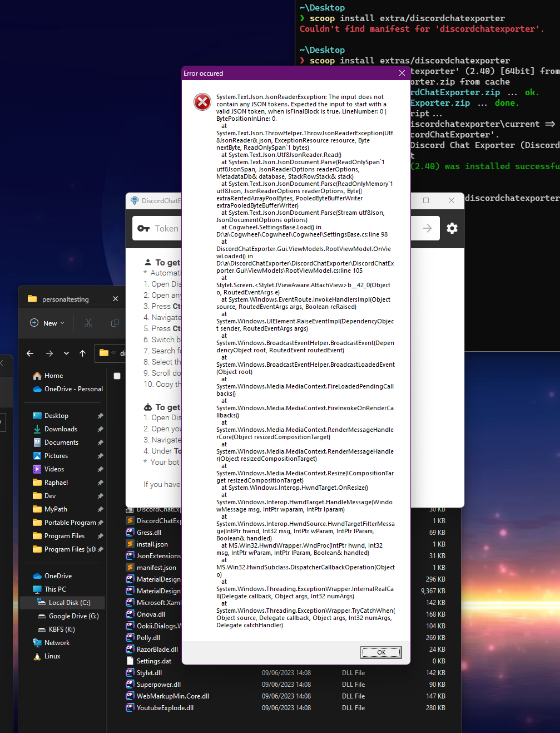
Task: Click the arrow submit icon next to token
Action: click(426, 228)
